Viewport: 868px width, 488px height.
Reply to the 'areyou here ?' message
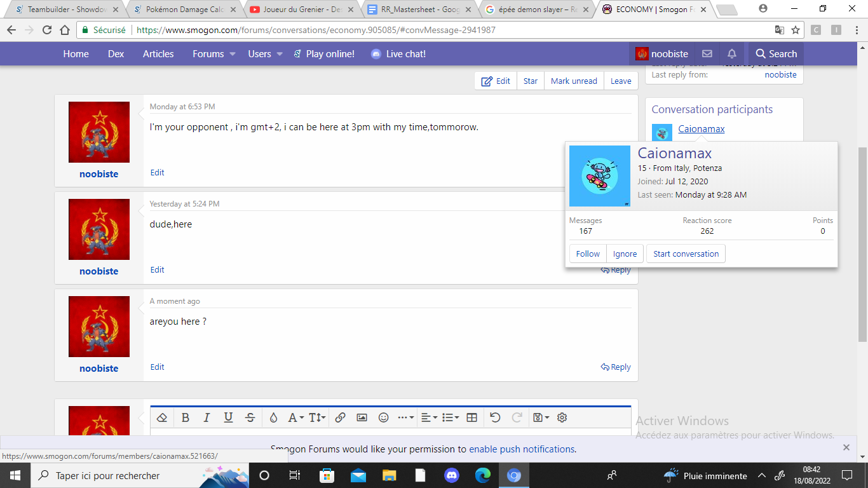pos(616,367)
